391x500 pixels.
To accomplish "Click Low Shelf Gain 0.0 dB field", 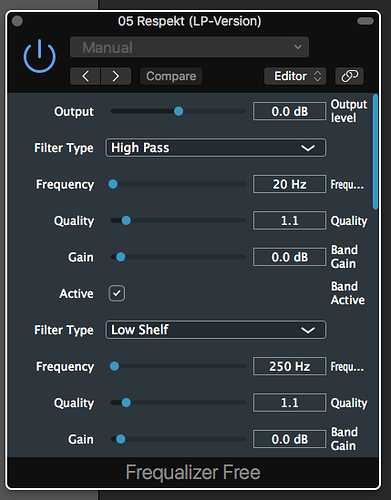I will coord(289,439).
